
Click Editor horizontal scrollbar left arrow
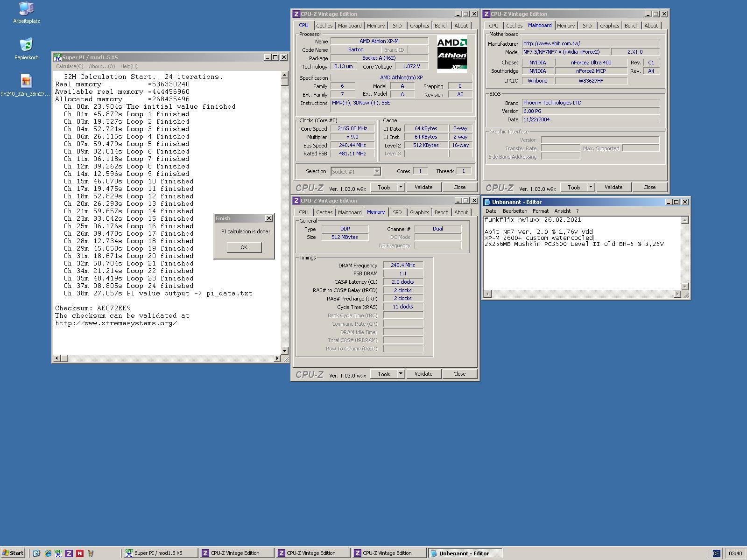(x=487, y=294)
